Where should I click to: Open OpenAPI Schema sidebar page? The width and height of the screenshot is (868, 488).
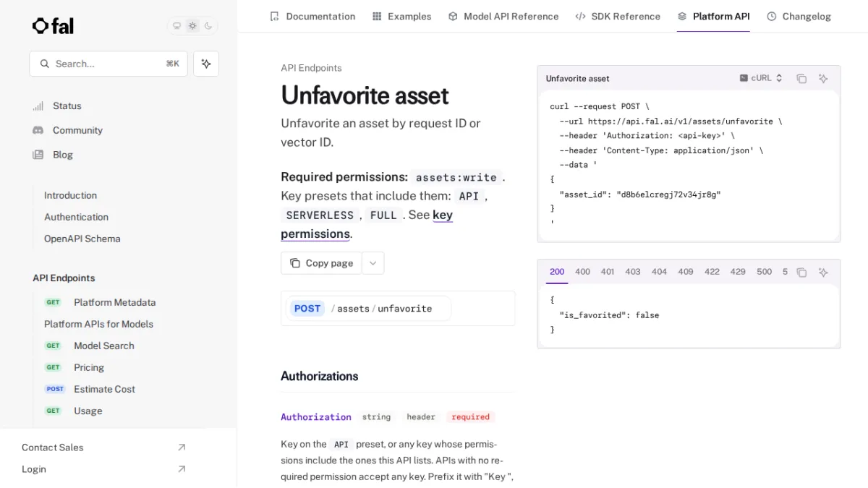click(x=82, y=239)
